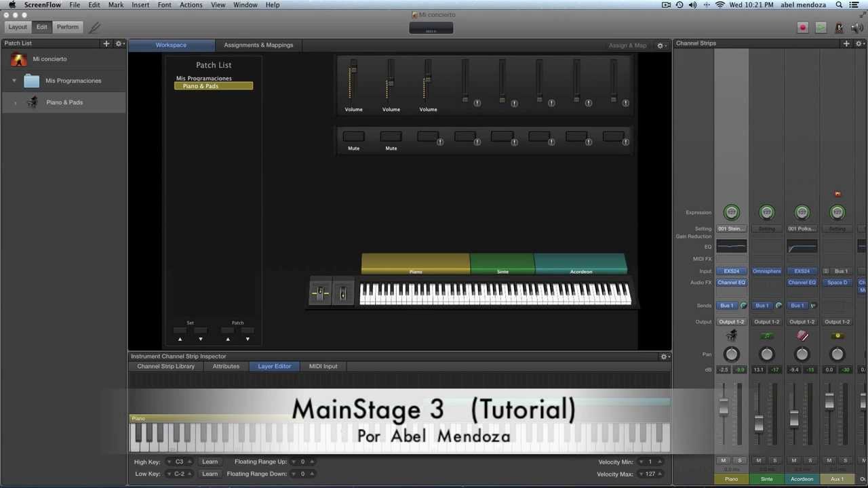Viewport: 868px width, 488px height.
Task: Switch to Layout mode
Action: (18, 27)
